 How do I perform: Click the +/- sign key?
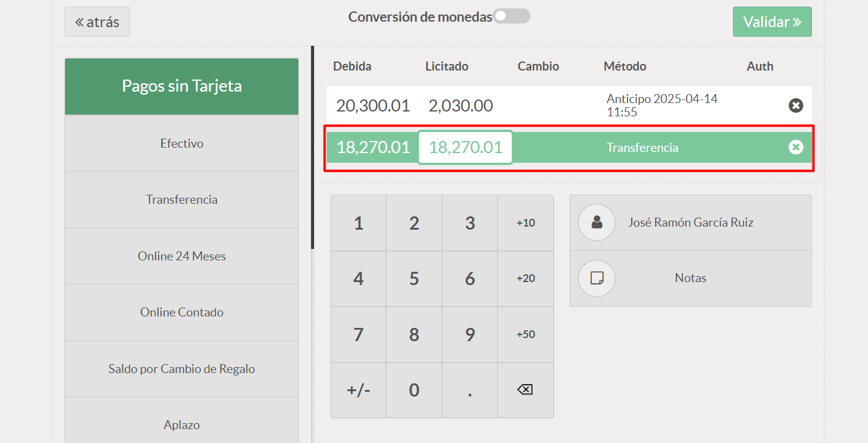(358, 390)
